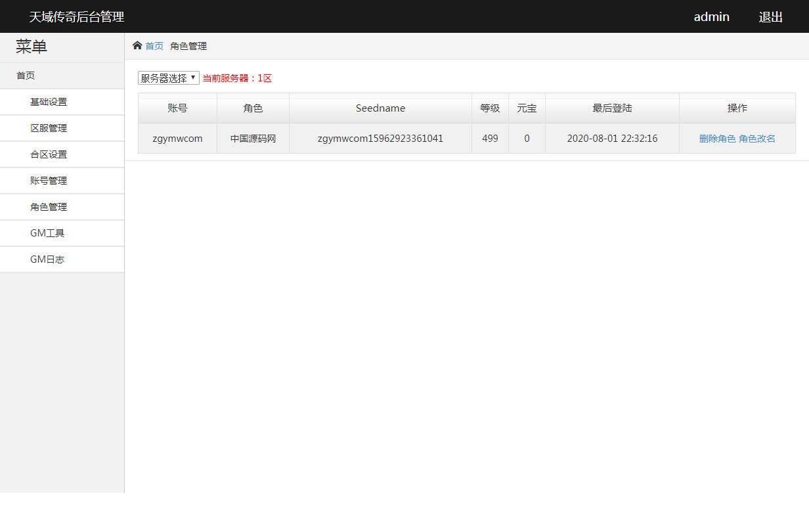Click the admin account name
This screenshot has height=532, width=809.
[711, 16]
